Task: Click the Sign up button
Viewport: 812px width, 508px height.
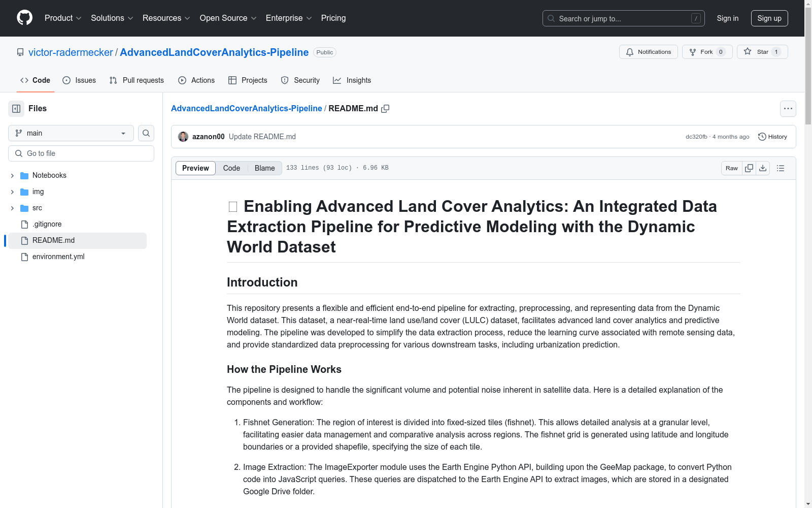Action: (769, 18)
